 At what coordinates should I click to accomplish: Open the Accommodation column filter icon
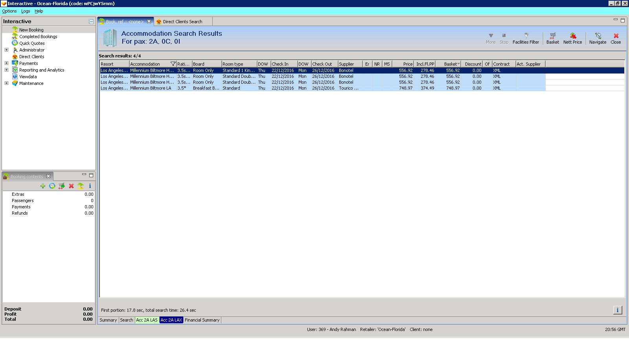(x=173, y=64)
